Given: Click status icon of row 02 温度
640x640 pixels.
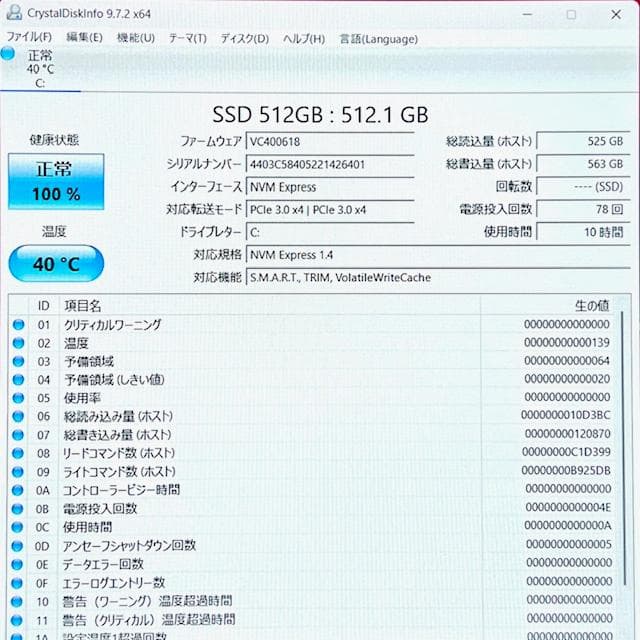Looking at the screenshot, I should pyautogui.click(x=18, y=343).
